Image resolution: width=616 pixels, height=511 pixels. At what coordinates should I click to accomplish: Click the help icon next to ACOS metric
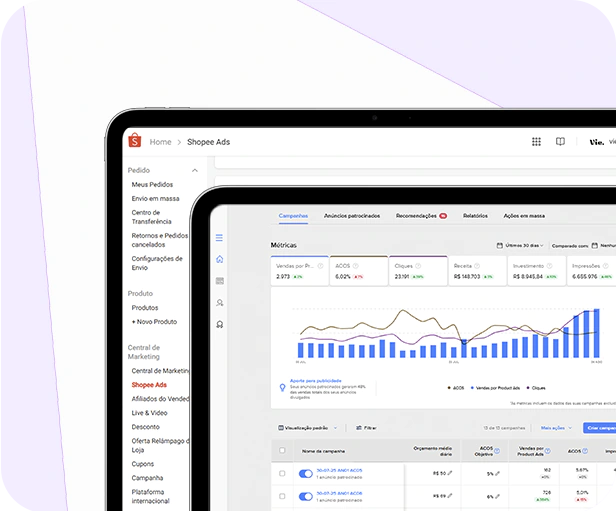click(357, 266)
